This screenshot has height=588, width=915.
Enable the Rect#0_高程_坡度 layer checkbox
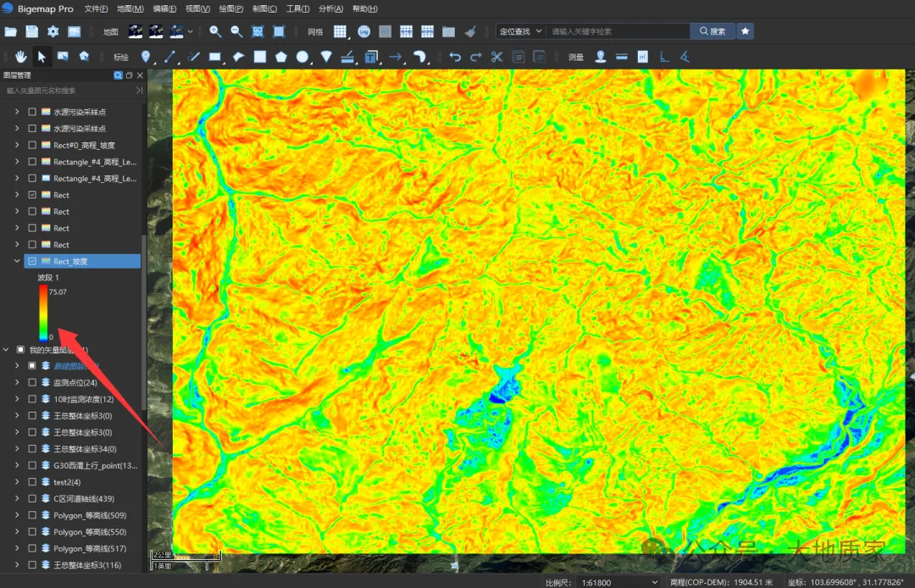click(32, 145)
